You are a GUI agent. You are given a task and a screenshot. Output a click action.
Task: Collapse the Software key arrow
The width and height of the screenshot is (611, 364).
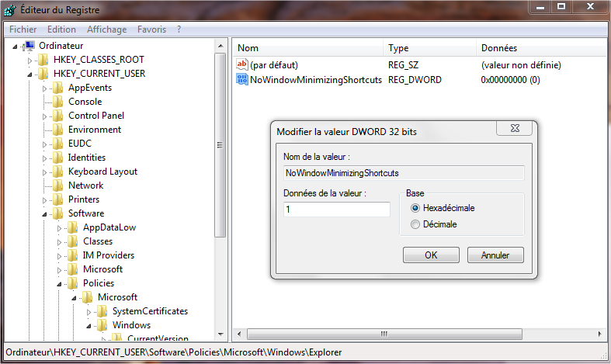(x=44, y=214)
